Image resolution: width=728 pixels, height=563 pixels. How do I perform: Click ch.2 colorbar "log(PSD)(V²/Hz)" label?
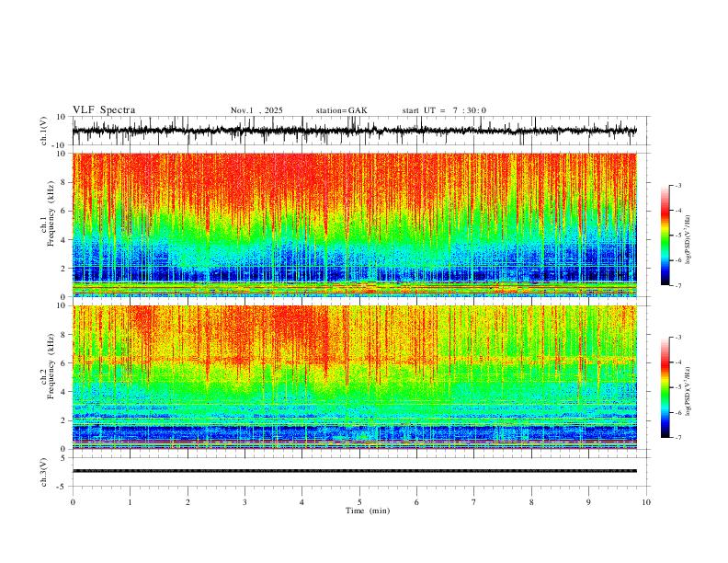(x=688, y=391)
